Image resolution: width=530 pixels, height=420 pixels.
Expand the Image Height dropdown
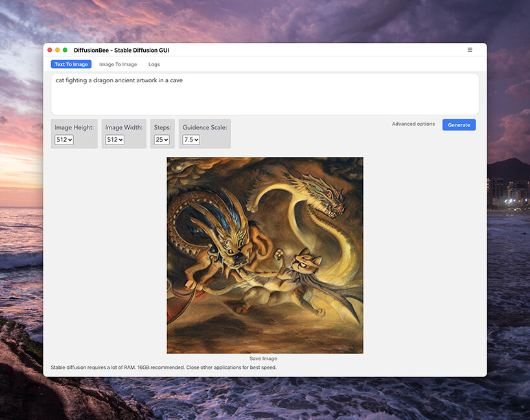coord(64,139)
